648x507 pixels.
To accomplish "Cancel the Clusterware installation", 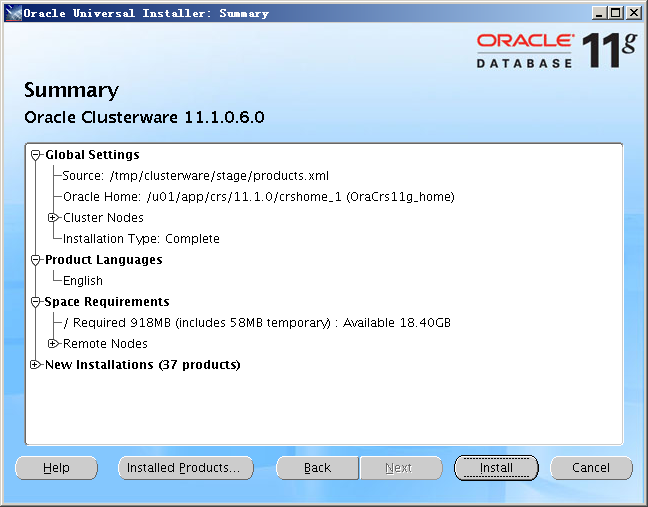I will [x=591, y=468].
